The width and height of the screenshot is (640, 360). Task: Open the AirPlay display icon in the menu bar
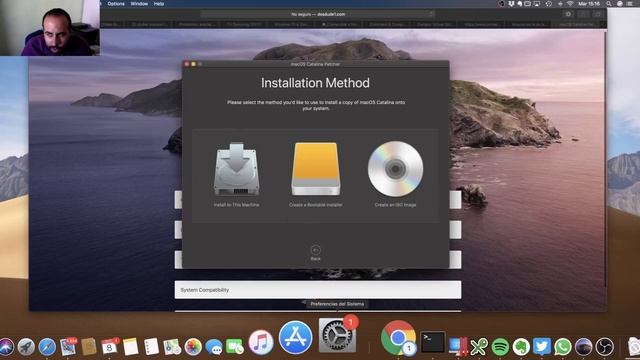coord(537,4)
